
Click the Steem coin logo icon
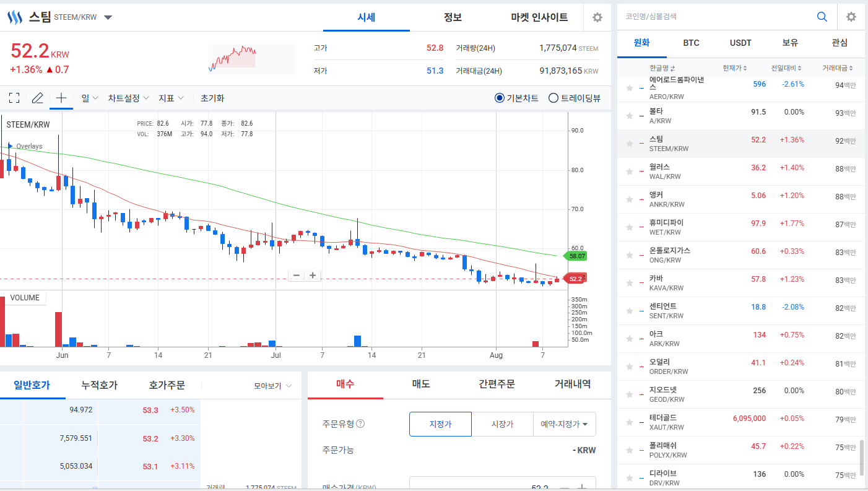click(14, 17)
